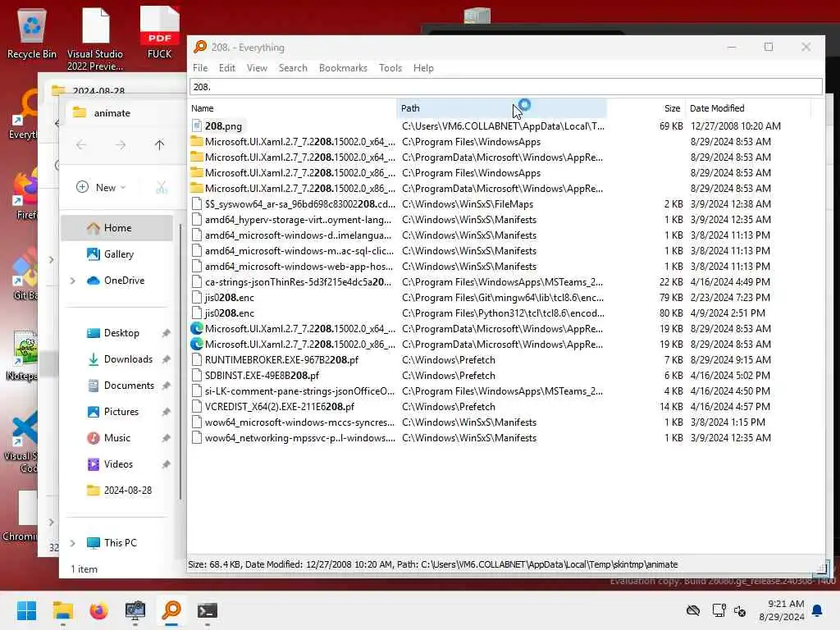
Task: Click Edge icon of Microsoft.UI.Xaml x86 19 KB file
Action: click(x=197, y=344)
